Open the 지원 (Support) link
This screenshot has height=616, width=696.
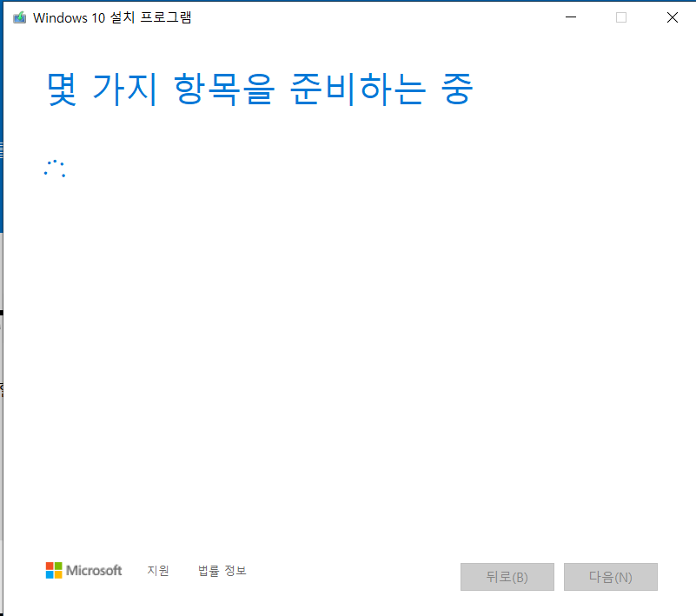coord(158,570)
